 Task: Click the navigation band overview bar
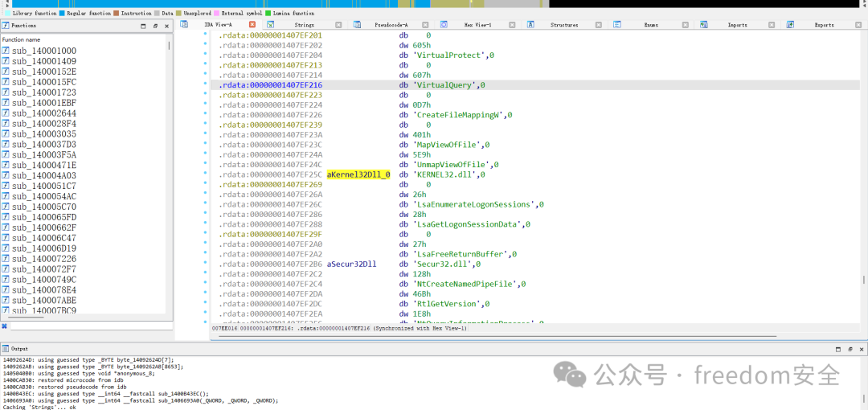434,3
